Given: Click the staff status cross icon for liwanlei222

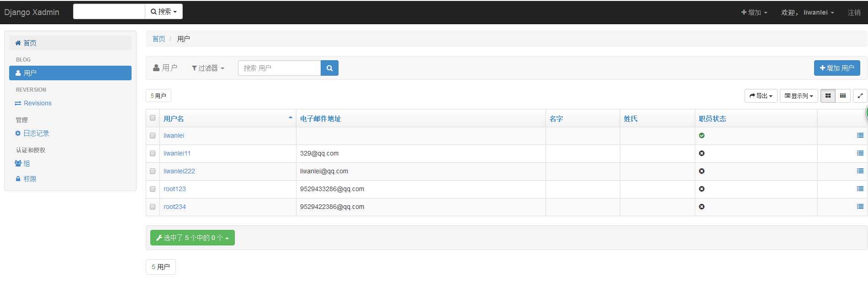Looking at the screenshot, I should 702,171.
